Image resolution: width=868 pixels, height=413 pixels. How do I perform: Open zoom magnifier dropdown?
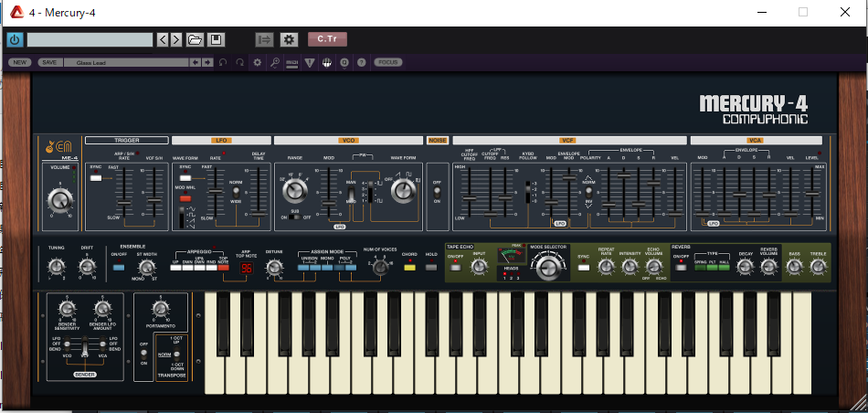click(275, 63)
